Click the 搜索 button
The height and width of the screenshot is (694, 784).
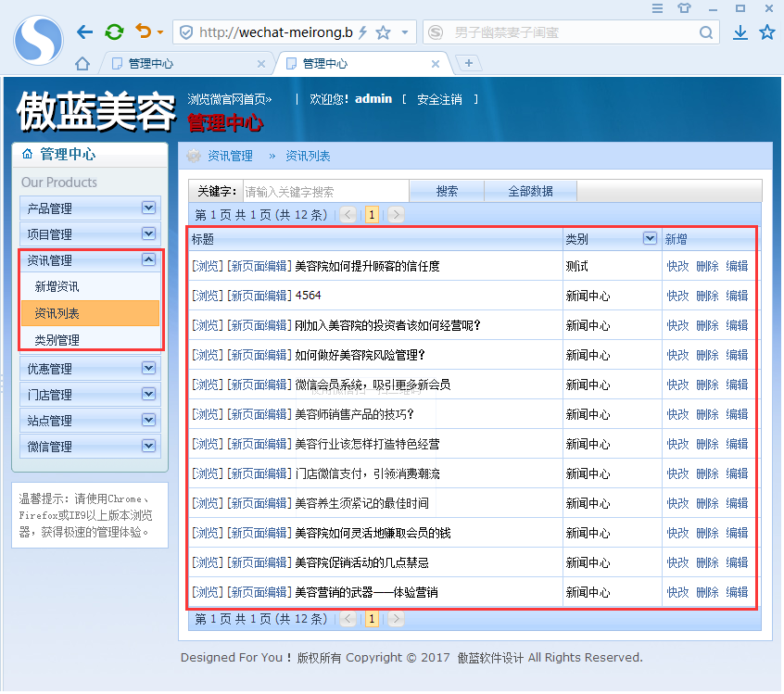click(449, 191)
